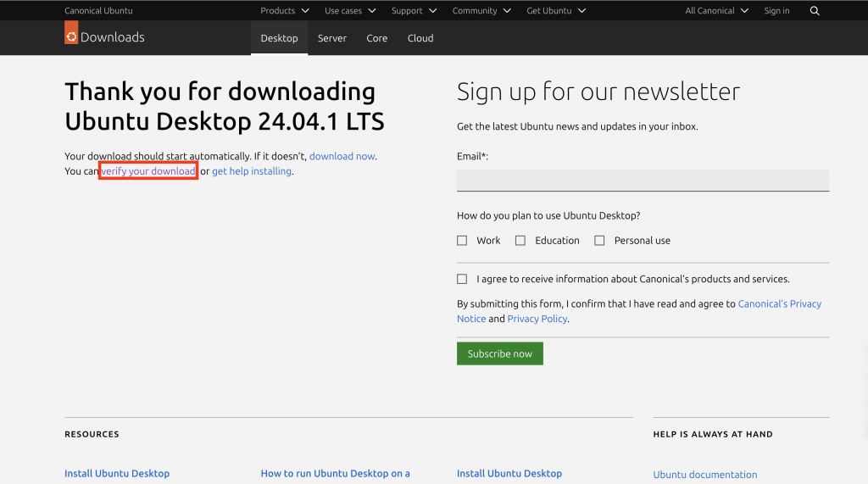Open the Ubuntu documentation link

704,475
